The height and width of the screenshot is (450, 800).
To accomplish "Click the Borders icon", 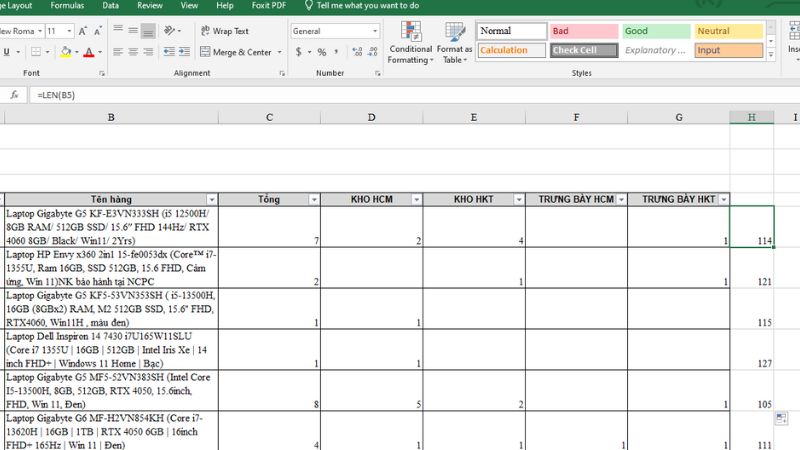I will 36,52.
